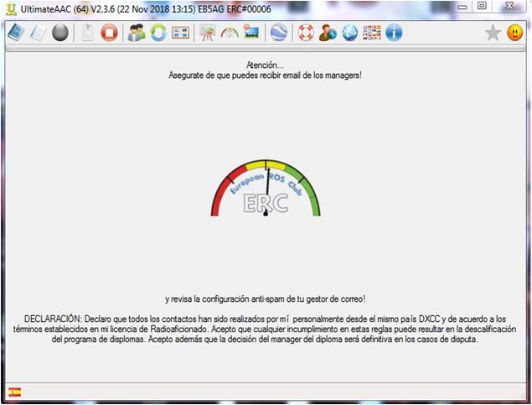The height and width of the screenshot is (405, 532).
Task: Open the thumbnail grid view icon
Action: point(180,33)
